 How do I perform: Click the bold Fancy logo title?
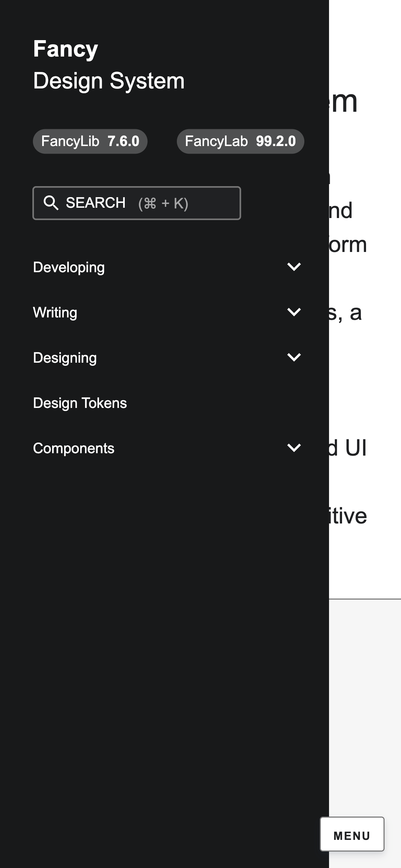tap(65, 49)
